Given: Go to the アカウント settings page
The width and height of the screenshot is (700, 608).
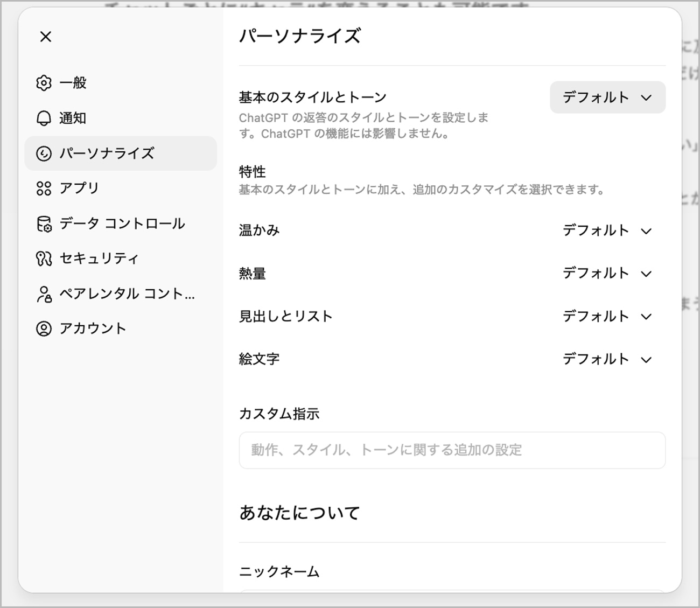Looking at the screenshot, I should pos(93,329).
